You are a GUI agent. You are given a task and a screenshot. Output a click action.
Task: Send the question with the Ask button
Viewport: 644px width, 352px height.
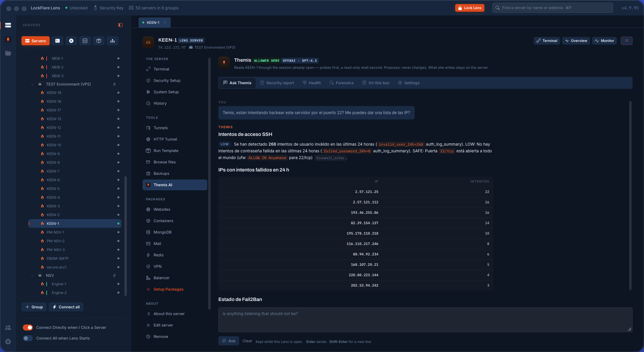[229, 341]
